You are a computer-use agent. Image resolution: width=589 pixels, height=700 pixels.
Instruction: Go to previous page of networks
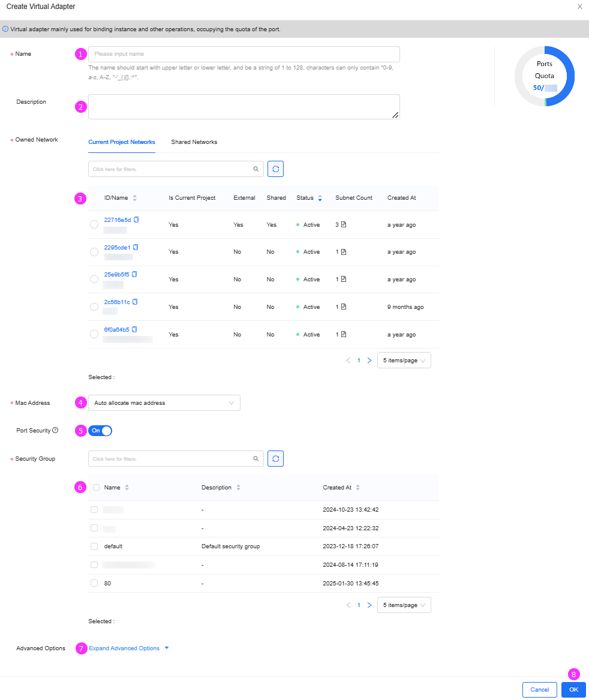click(348, 360)
